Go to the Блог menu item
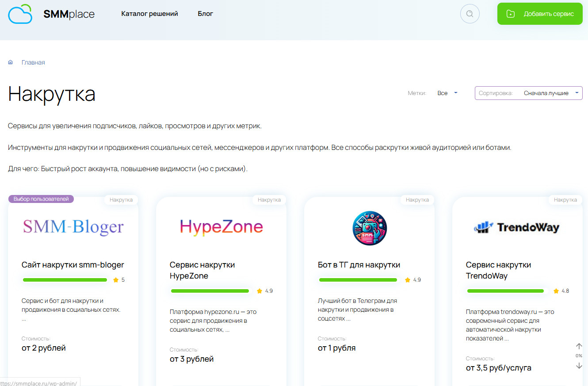 (x=206, y=14)
